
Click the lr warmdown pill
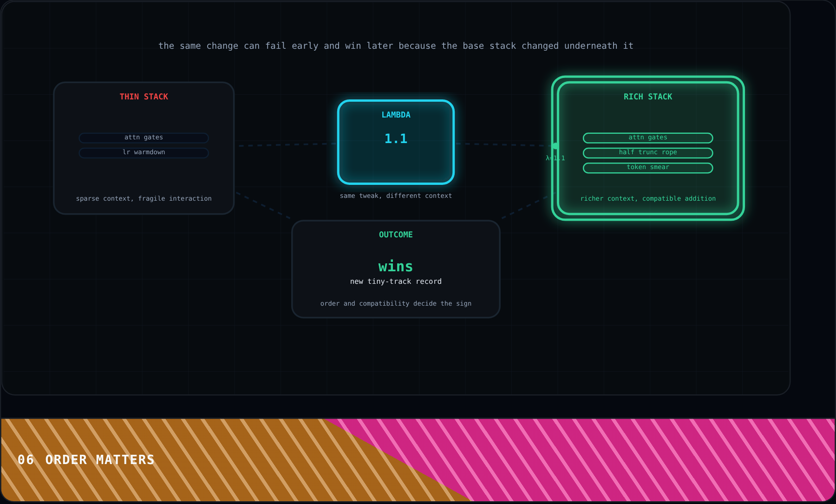click(144, 153)
